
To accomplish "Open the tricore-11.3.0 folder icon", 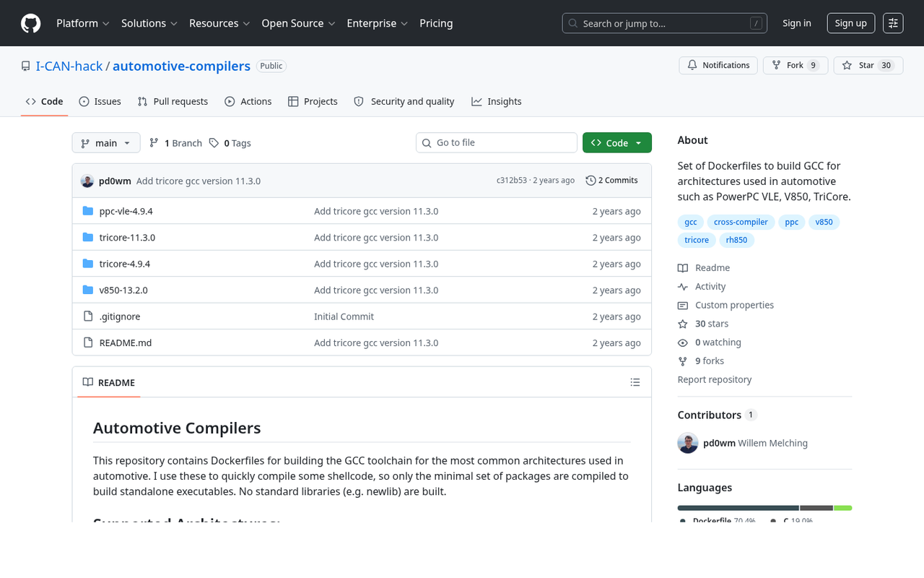I will pyautogui.click(x=87, y=237).
